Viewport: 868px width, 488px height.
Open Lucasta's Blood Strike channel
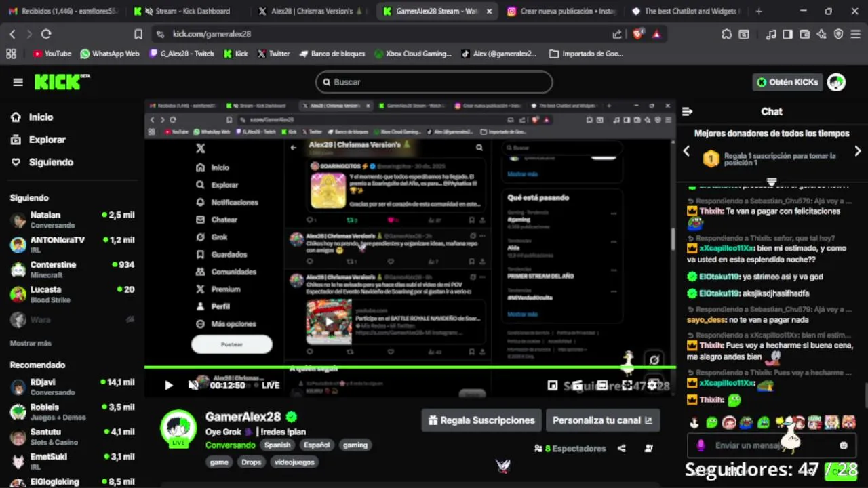click(72, 294)
